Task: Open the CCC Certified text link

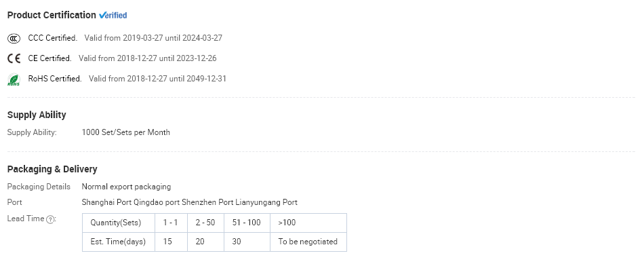Action: 53,38
